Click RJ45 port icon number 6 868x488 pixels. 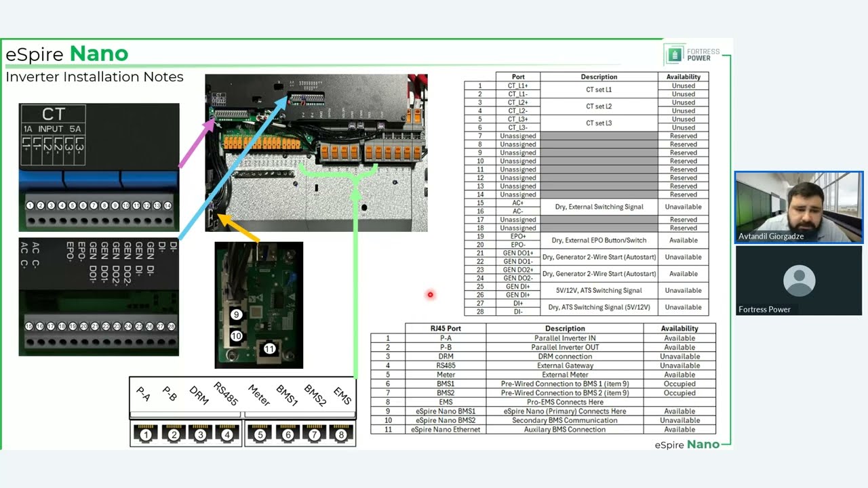point(288,434)
